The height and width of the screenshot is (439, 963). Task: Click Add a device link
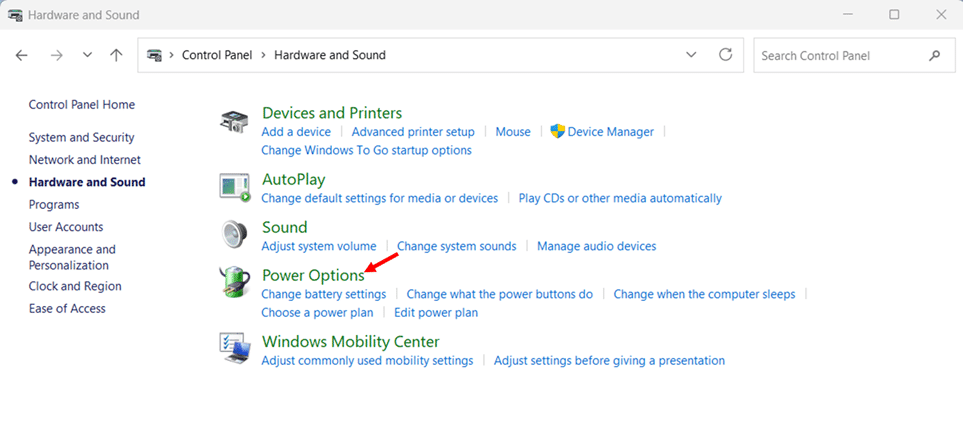point(296,131)
